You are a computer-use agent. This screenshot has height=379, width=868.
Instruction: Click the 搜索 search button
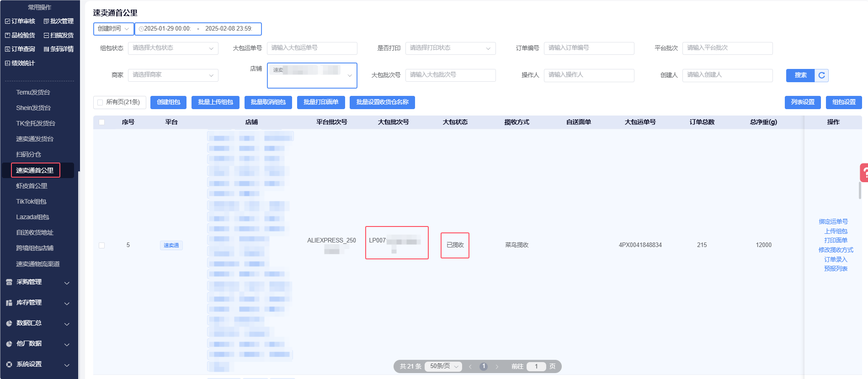[x=800, y=75]
